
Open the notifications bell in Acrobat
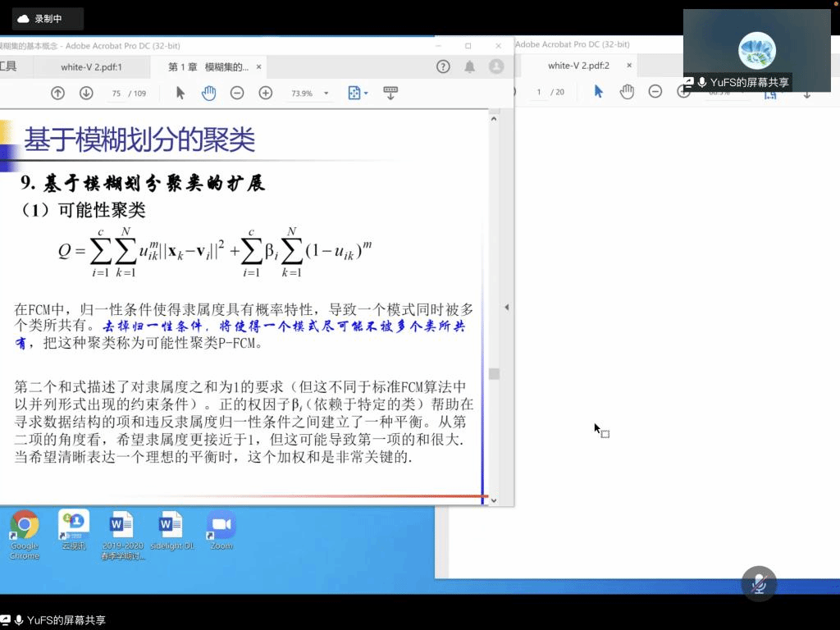coord(469,66)
